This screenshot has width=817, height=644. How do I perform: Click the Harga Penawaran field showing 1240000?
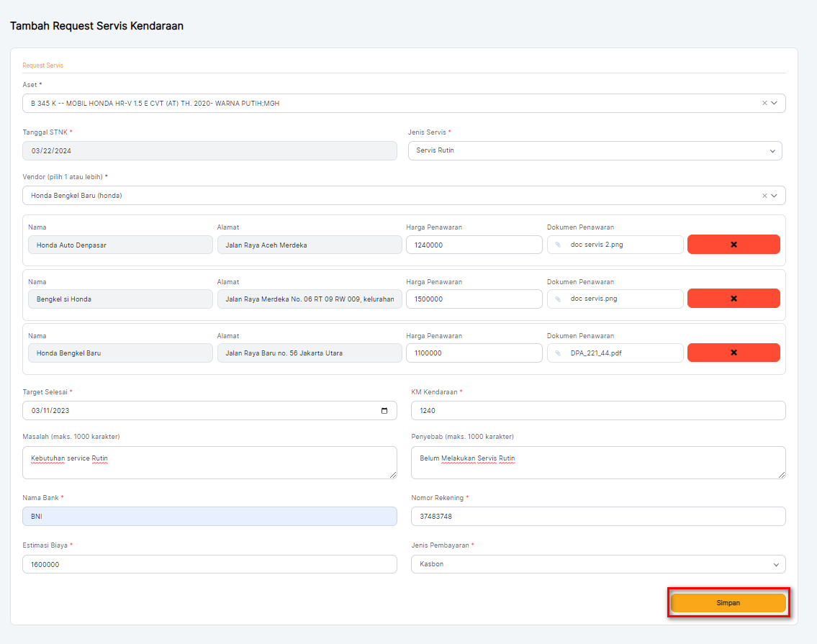coord(474,245)
